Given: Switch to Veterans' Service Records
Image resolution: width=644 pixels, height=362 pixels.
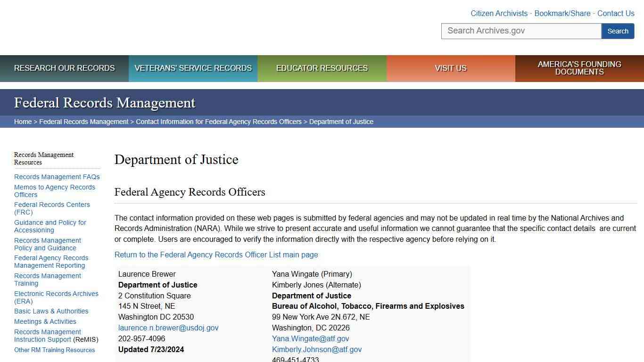Looking at the screenshot, I should 193,68.
